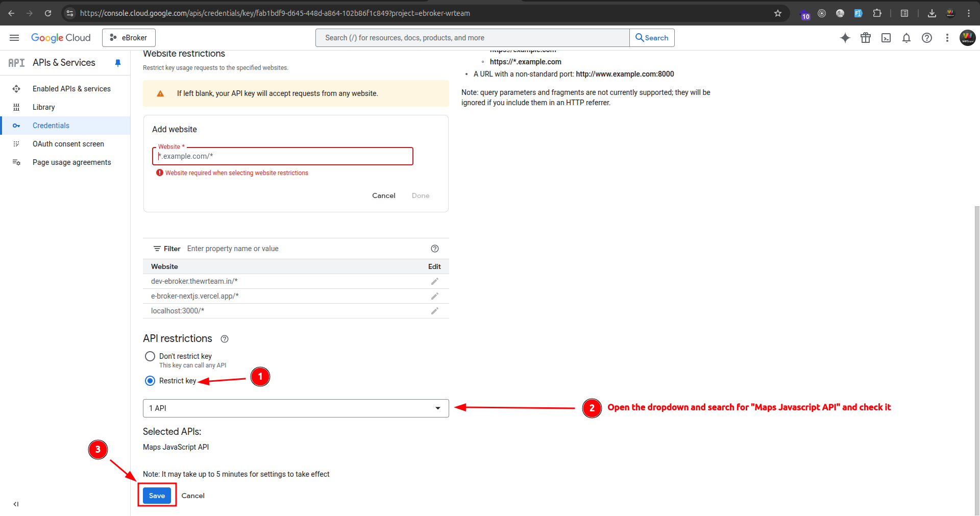This screenshot has width=980, height=516.
Task: Choose Don't restrict key option
Action: [150, 356]
